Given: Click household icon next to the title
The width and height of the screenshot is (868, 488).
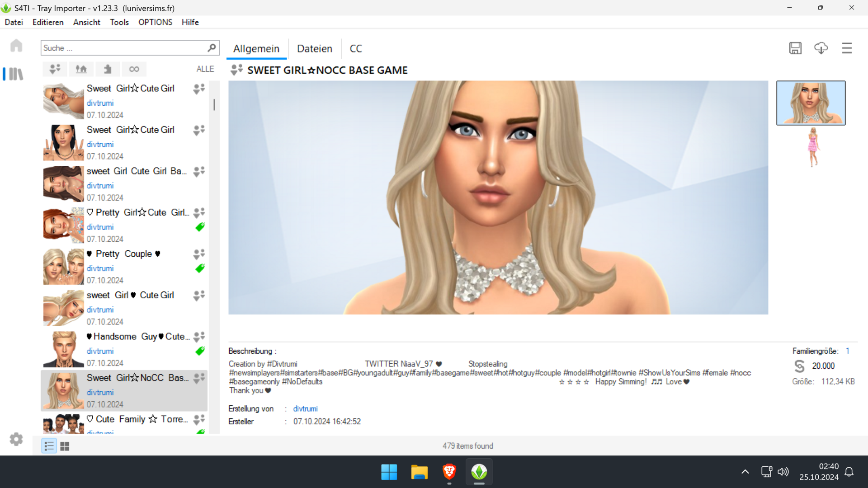Looking at the screenshot, I should [236, 70].
